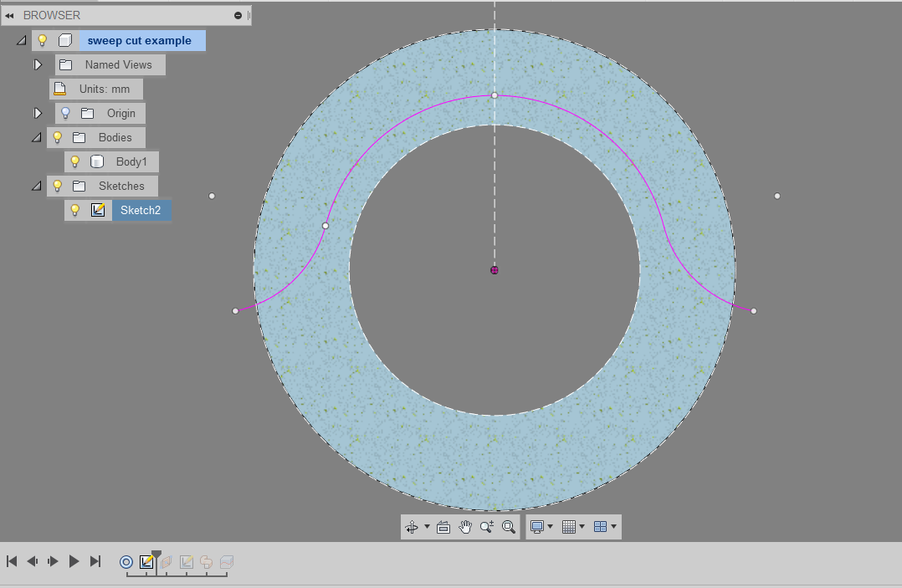This screenshot has height=588, width=902.
Task: Click the Units document icon
Action: tap(60, 89)
